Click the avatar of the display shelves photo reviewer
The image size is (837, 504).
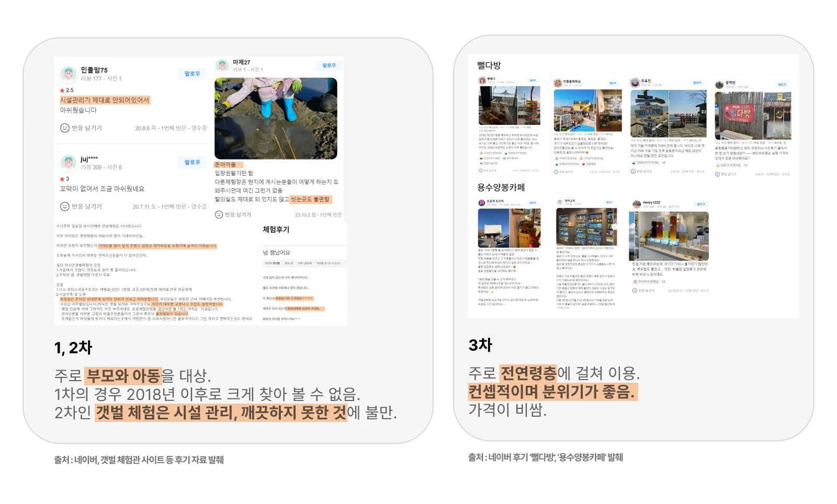[x=560, y=202]
